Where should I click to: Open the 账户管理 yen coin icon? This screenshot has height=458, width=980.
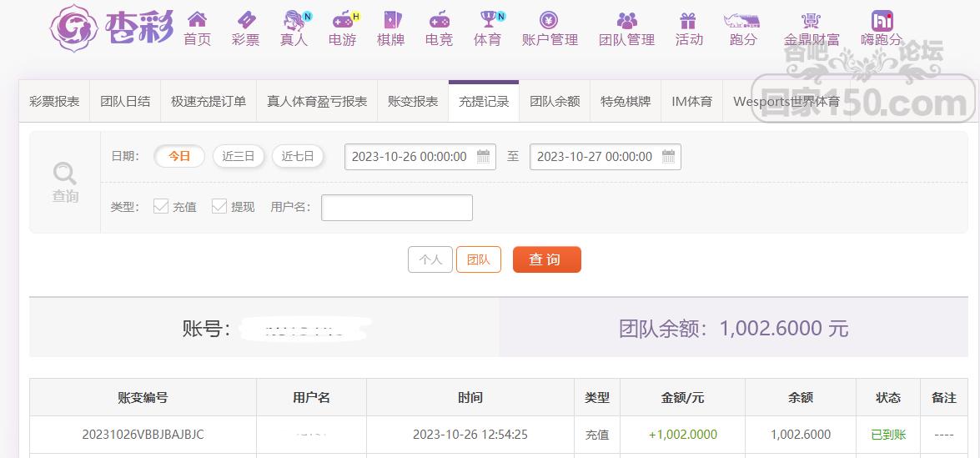[x=549, y=20]
